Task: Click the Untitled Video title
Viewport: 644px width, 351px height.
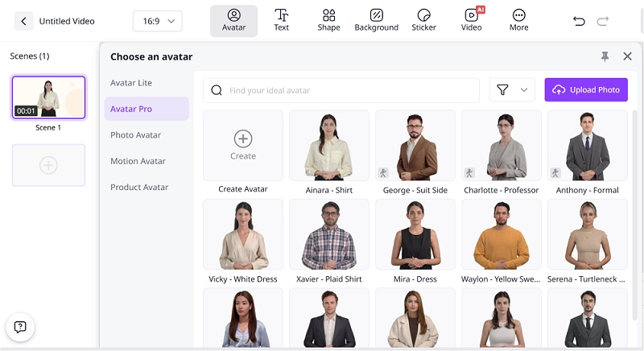Action: [x=67, y=21]
